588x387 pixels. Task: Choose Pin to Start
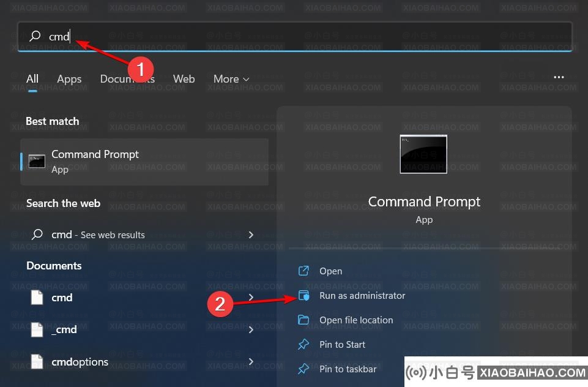[x=343, y=344]
